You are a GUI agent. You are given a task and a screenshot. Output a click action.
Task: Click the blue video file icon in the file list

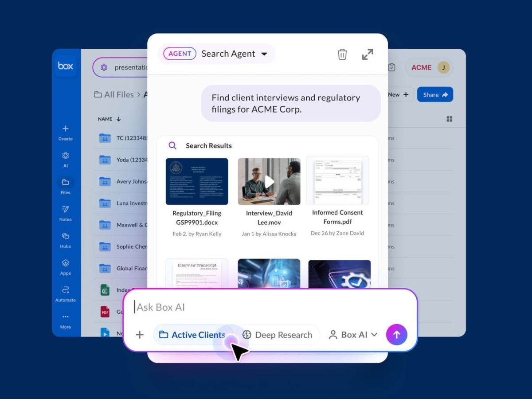(x=105, y=332)
